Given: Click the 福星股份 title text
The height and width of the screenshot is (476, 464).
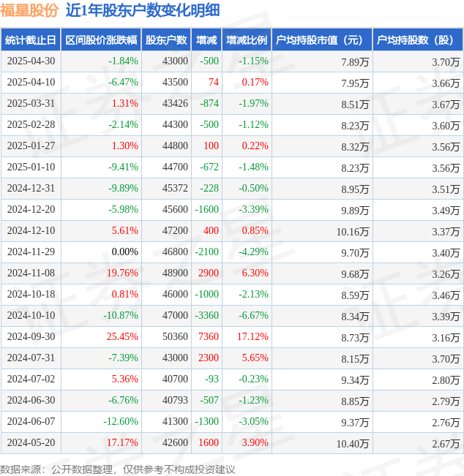Looking at the screenshot, I should click(x=29, y=10).
